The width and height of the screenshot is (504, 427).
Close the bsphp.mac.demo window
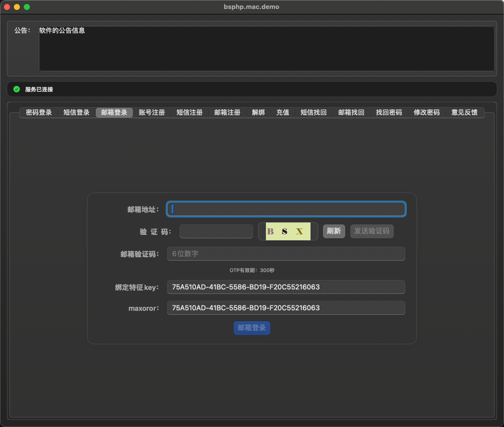tap(7, 7)
